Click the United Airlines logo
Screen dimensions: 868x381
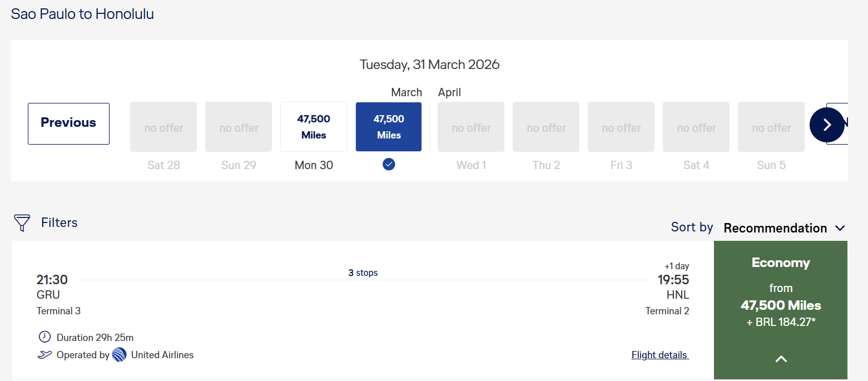(119, 355)
